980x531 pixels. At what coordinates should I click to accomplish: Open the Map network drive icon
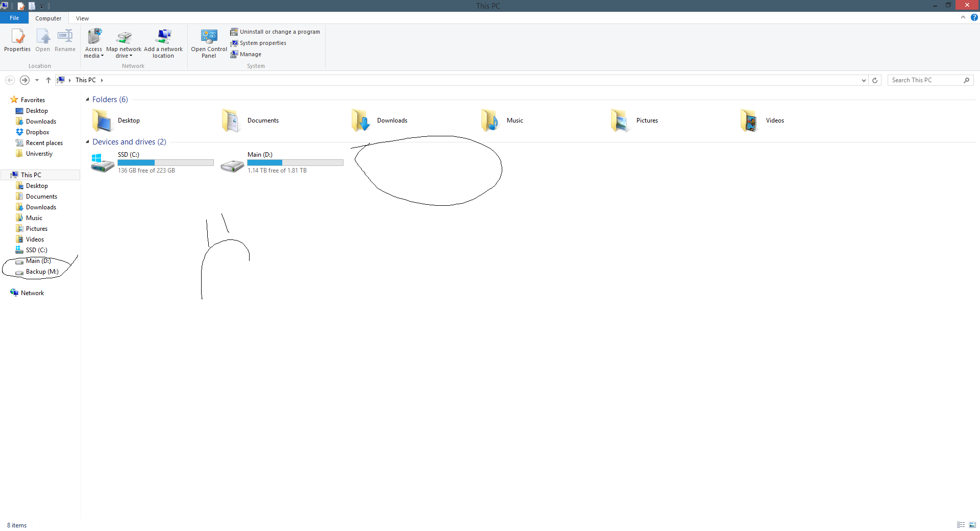click(x=124, y=37)
